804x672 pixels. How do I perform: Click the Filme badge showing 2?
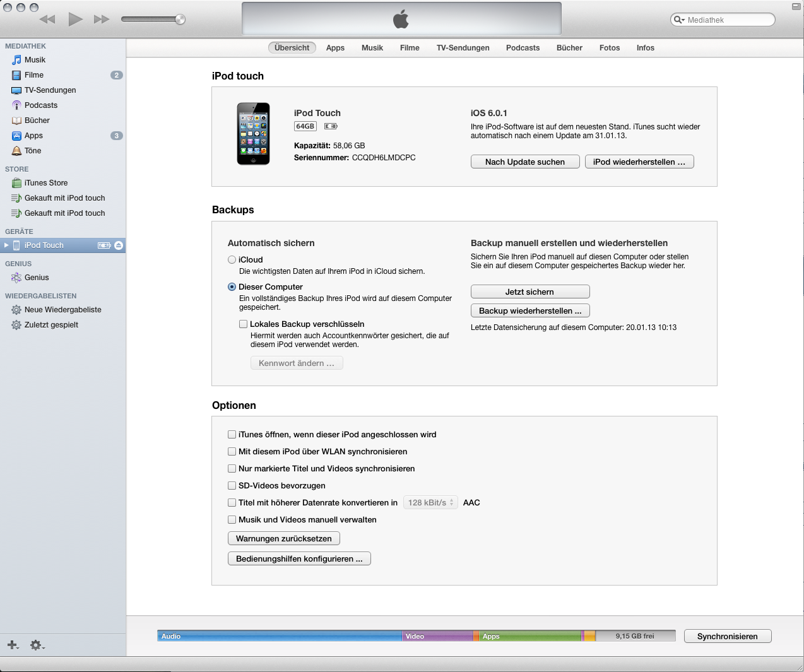point(117,75)
